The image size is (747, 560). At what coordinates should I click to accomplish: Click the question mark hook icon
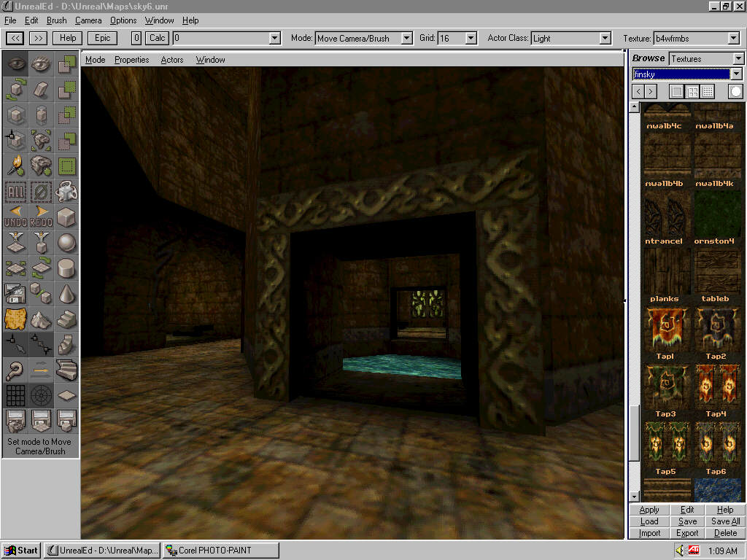click(x=15, y=370)
